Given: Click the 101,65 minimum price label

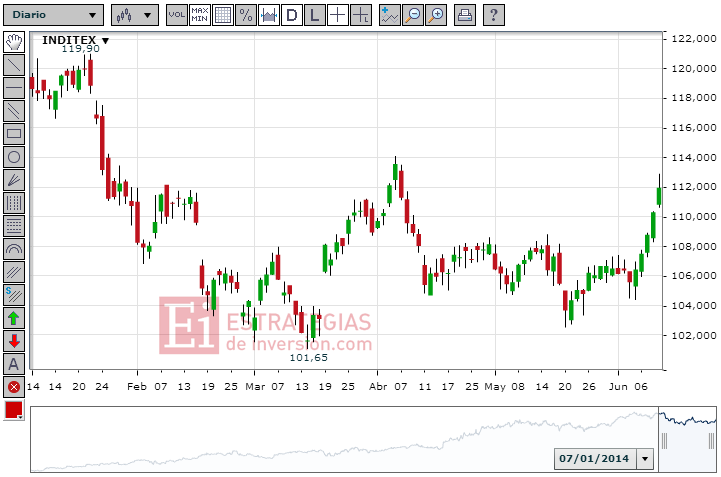Looking at the screenshot, I should pyautogui.click(x=309, y=357).
